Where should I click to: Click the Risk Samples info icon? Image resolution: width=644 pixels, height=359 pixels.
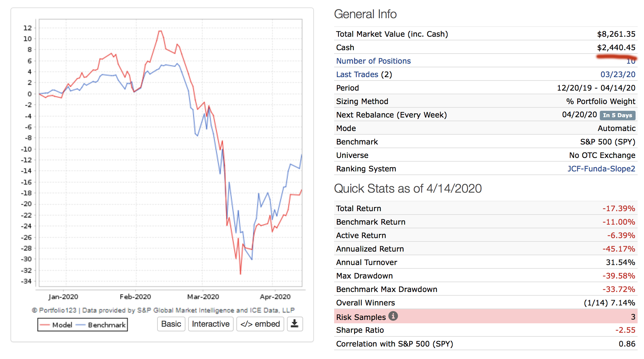point(393,316)
